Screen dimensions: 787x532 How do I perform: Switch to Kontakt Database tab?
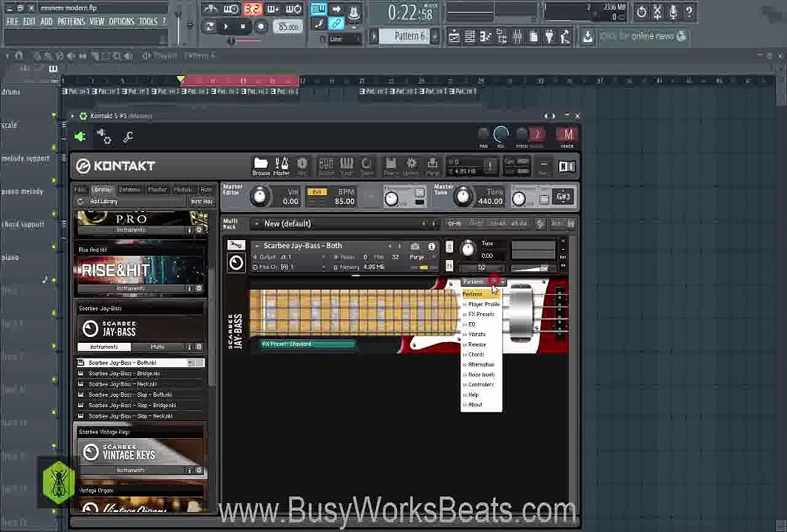click(x=129, y=190)
